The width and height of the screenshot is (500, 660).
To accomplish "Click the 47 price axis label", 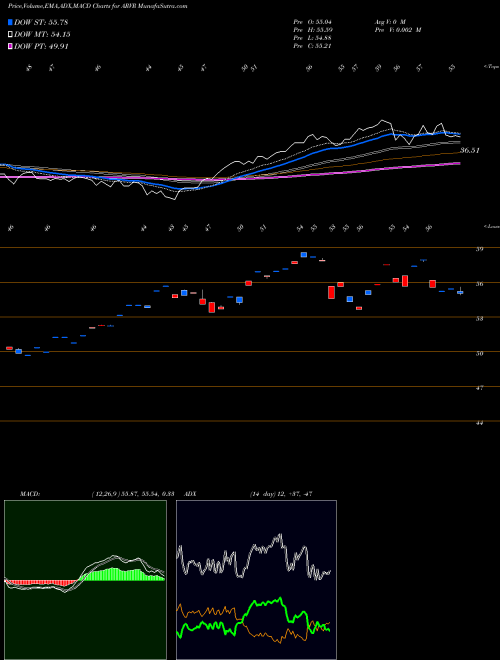I will [x=479, y=388].
